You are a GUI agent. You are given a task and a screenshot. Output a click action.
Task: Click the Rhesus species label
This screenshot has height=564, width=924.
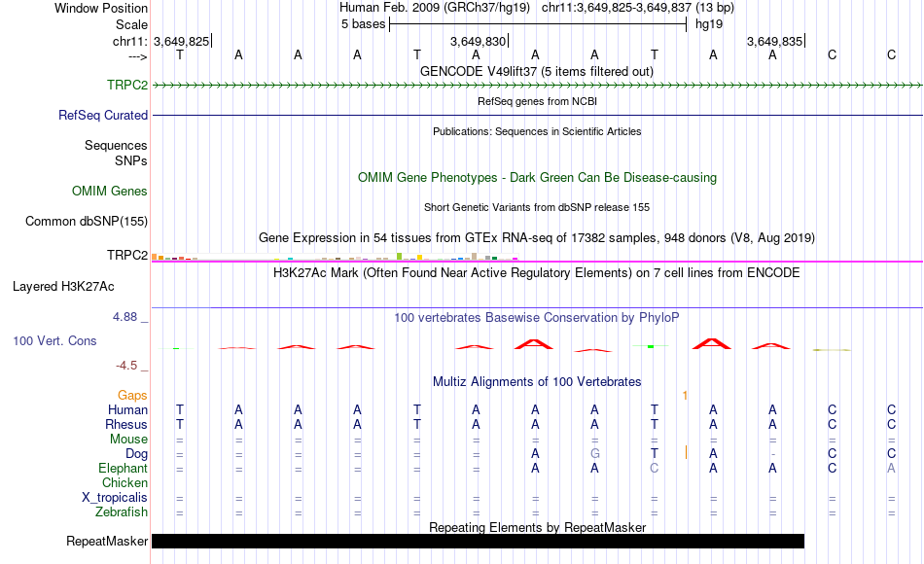click(x=126, y=424)
